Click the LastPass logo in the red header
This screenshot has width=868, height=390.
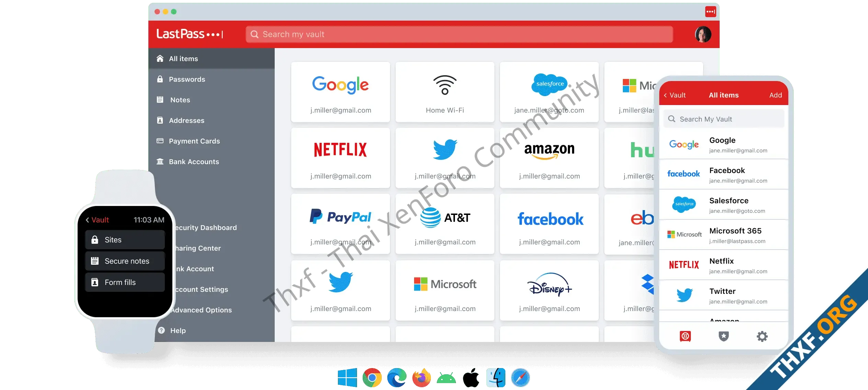point(190,34)
